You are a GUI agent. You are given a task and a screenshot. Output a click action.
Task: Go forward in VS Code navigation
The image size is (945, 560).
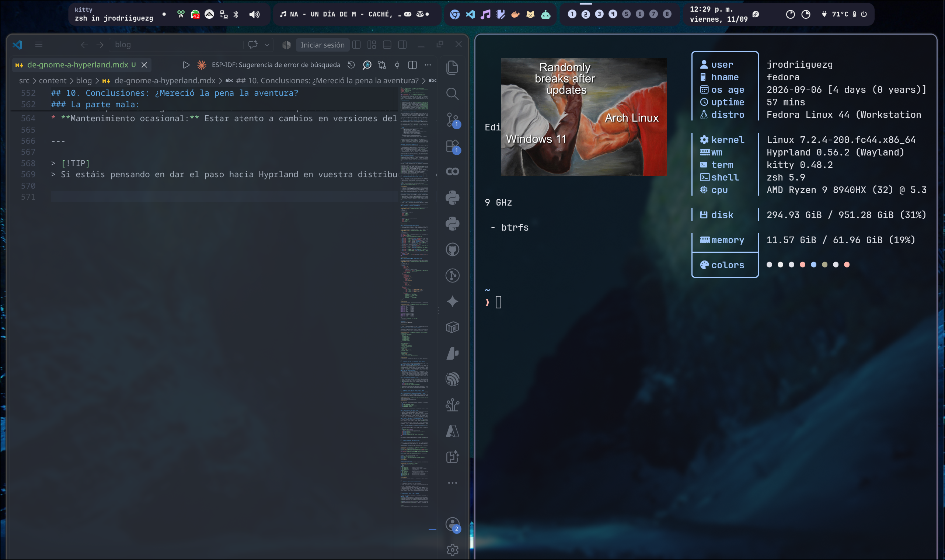click(100, 45)
